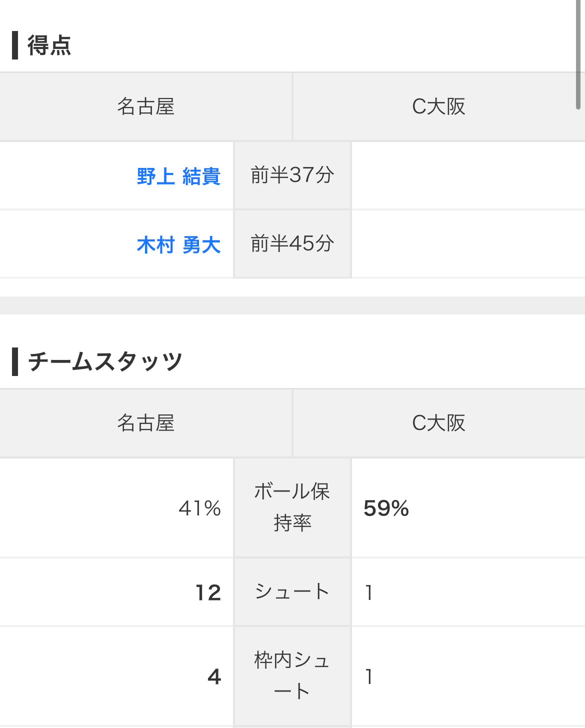Click the 41% possession value
Screen dimensions: 585x728
click(199, 508)
